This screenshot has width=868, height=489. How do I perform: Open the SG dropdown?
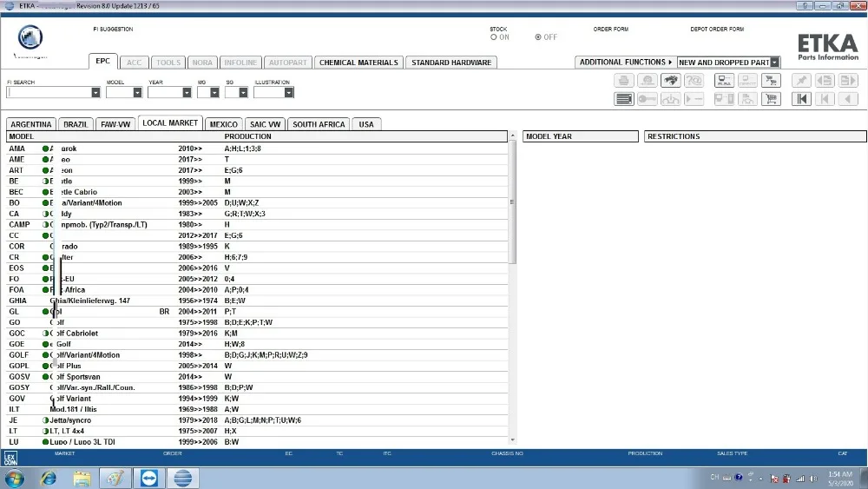point(243,92)
